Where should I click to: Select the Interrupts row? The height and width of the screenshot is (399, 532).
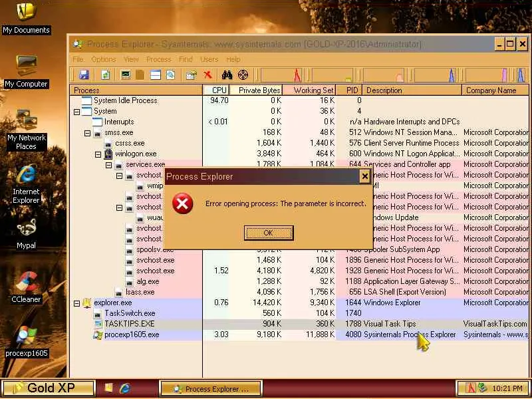coord(299,122)
